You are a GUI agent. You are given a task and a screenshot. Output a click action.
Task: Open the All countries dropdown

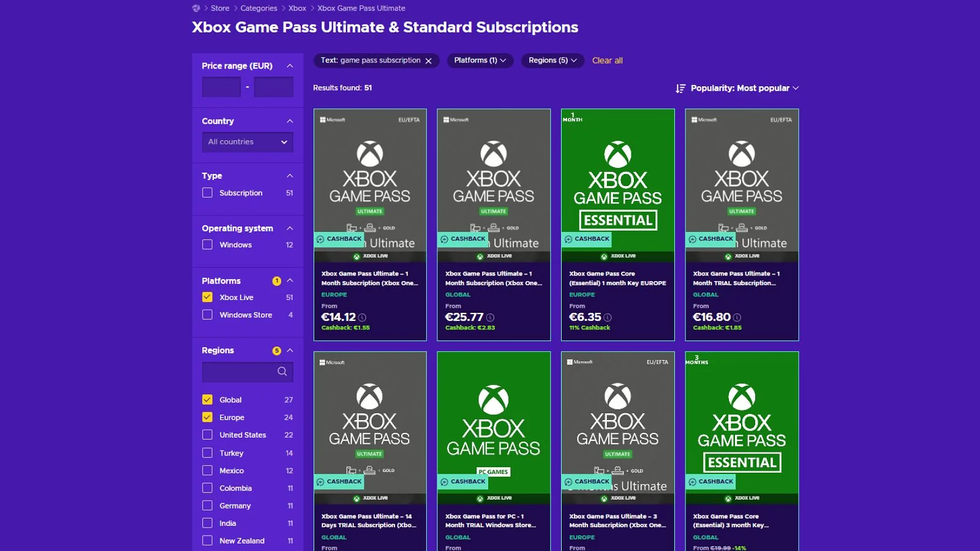coord(247,142)
